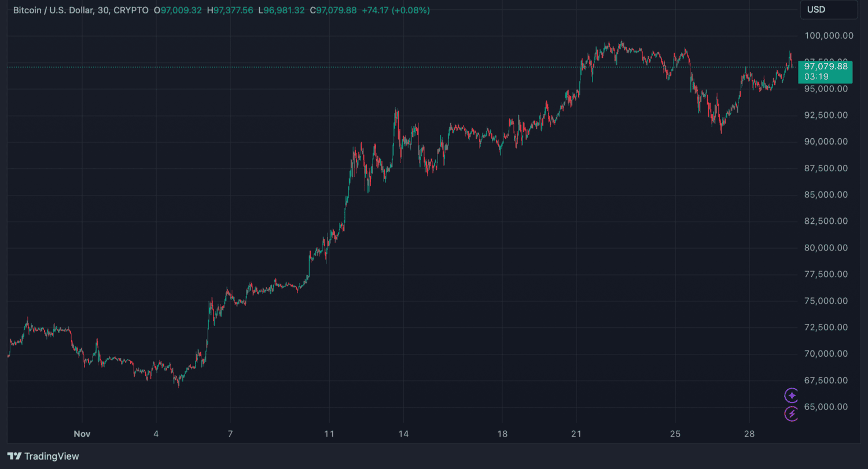Click the purple sparkle event icon
This screenshot has height=469, width=868.
[792, 396]
